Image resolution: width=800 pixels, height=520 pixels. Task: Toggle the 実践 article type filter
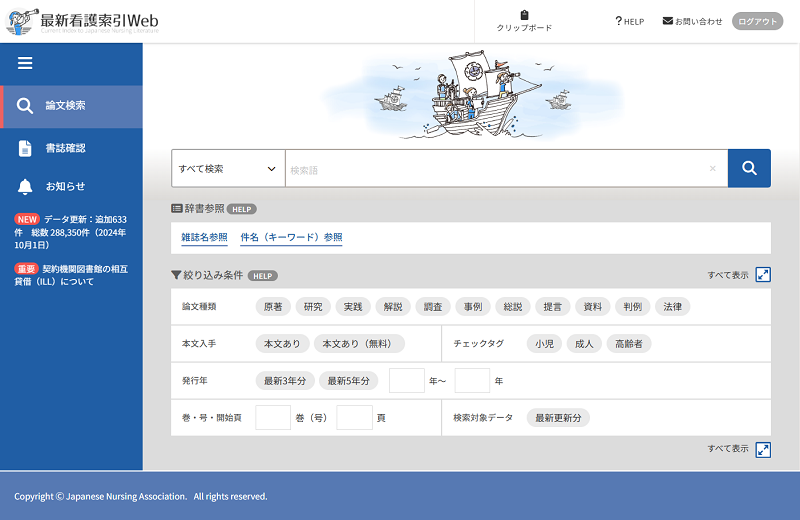tap(353, 307)
